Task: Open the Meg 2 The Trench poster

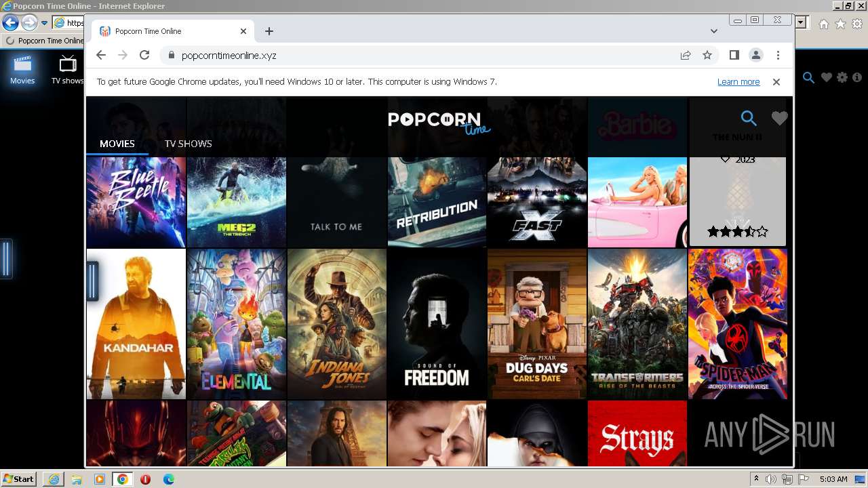Action: [237, 202]
